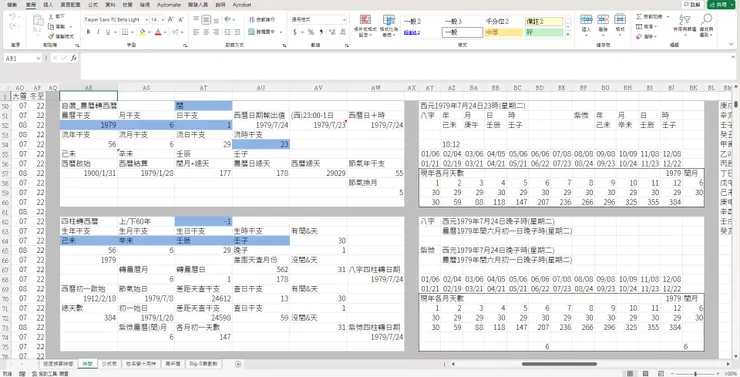Open Conditional Formatting menu
Viewport: 740px width, 377px height.
(x=365, y=25)
